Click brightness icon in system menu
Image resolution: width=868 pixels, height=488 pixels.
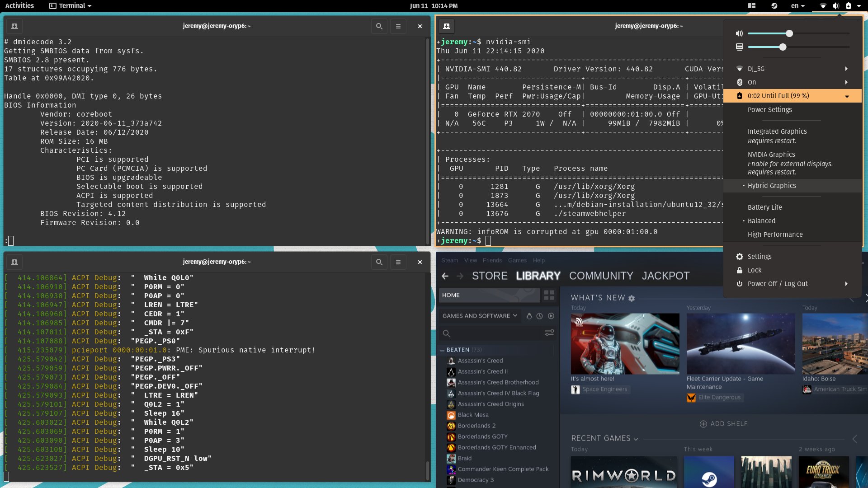(x=740, y=47)
